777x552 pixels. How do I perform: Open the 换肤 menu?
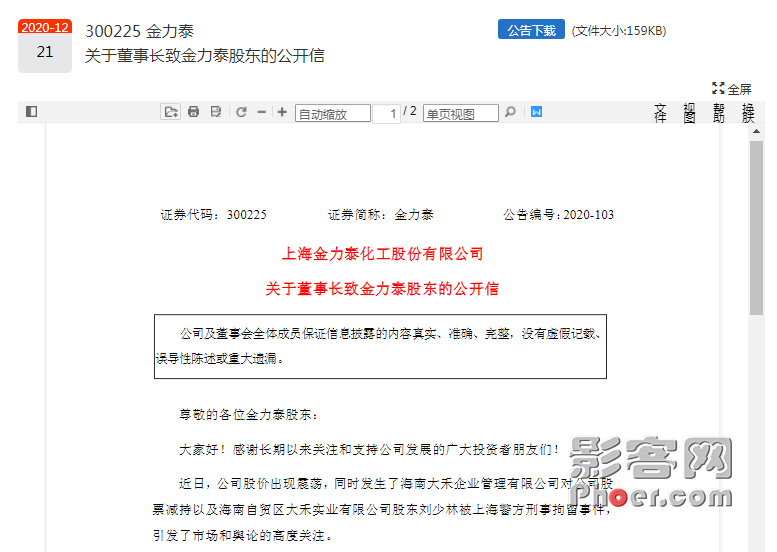[x=748, y=113]
